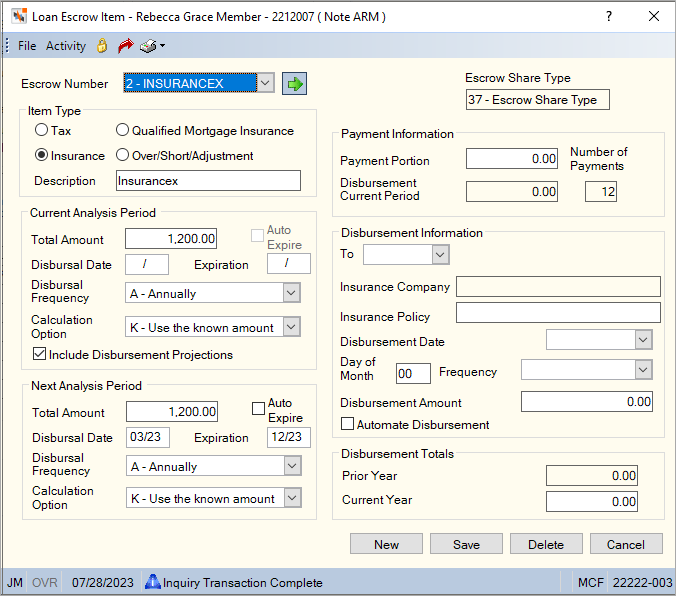This screenshot has height=596, width=676.
Task: Click the Description field containing Insurancex
Action: click(208, 181)
